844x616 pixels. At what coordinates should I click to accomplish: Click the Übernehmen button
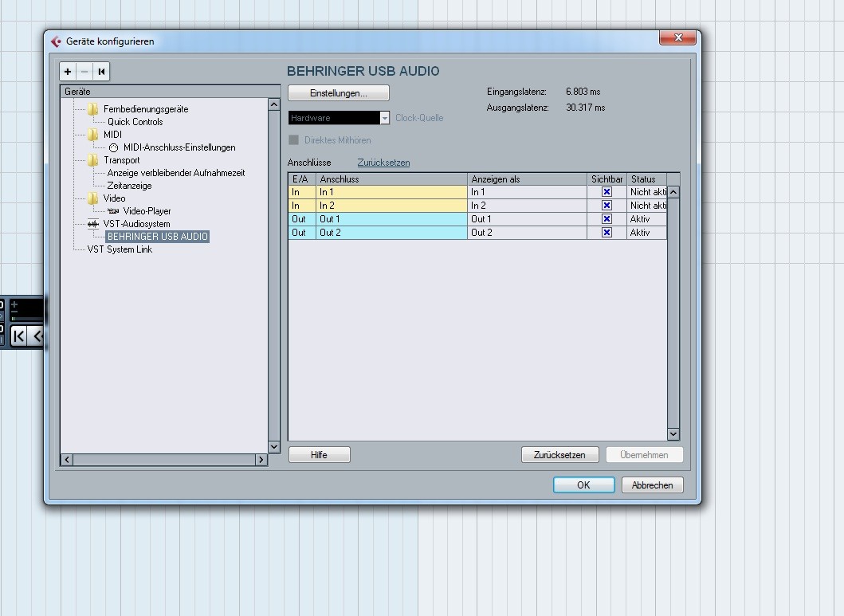click(x=644, y=455)
